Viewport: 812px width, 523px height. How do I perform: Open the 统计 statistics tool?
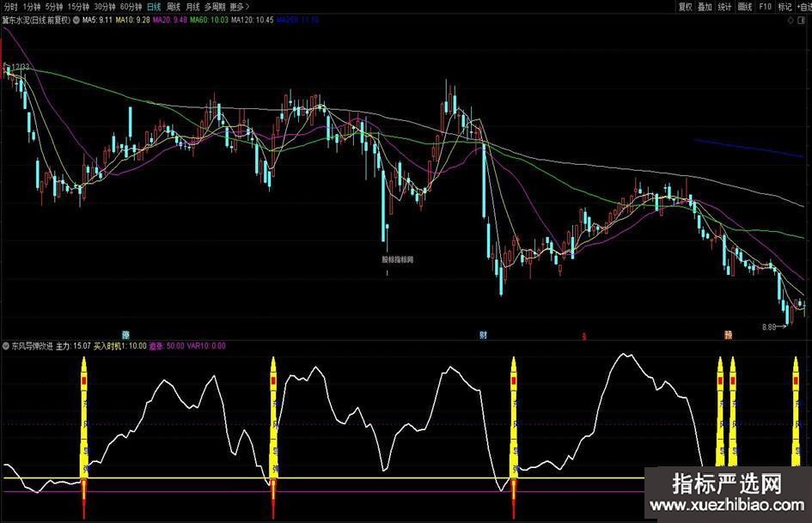[724, 7]
